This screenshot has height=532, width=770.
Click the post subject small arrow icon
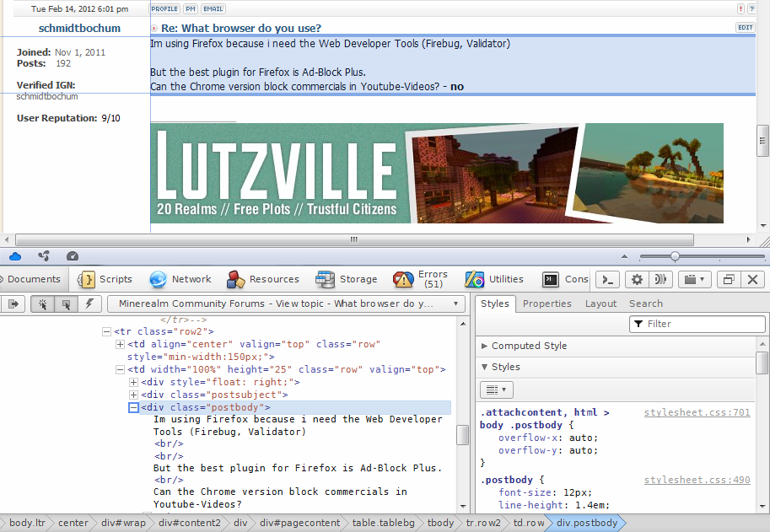tap(154, 29)
